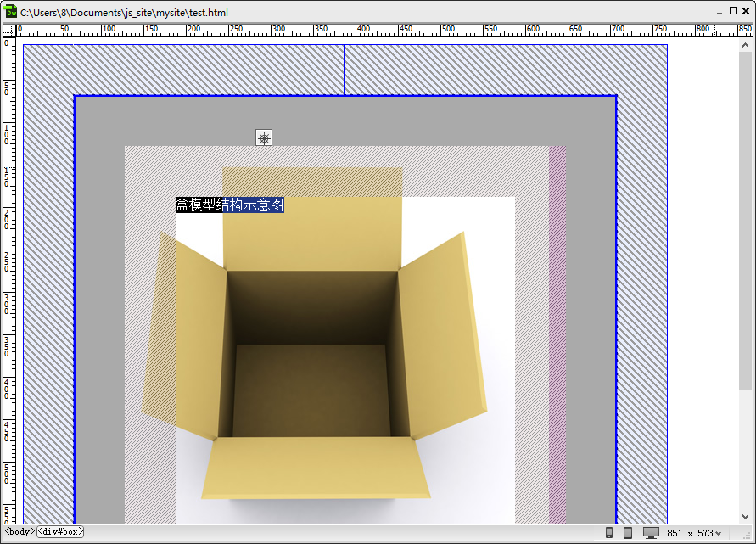The image size is (756, 544).
Task: Click the vertical ruler along left edge
Action: (x=9, y=280)
